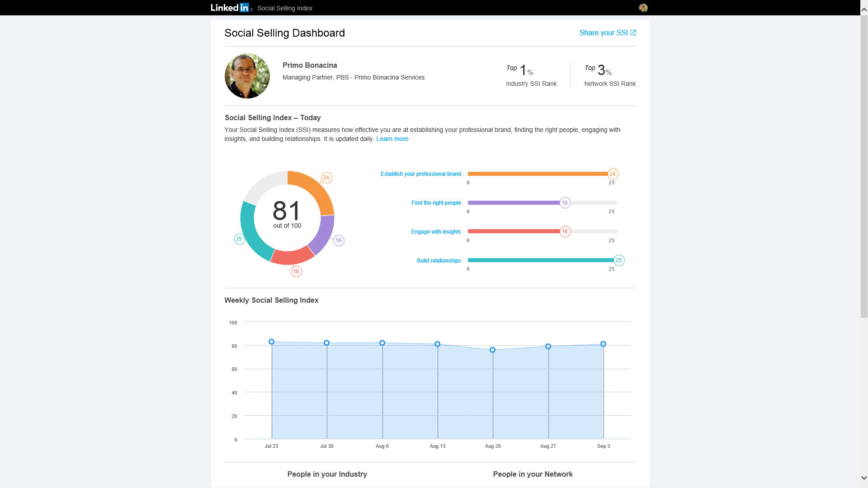Click the Primo Bonacina name
Image resolution: width=868 pixels, height=488 pixels.
tap(310, 65)
